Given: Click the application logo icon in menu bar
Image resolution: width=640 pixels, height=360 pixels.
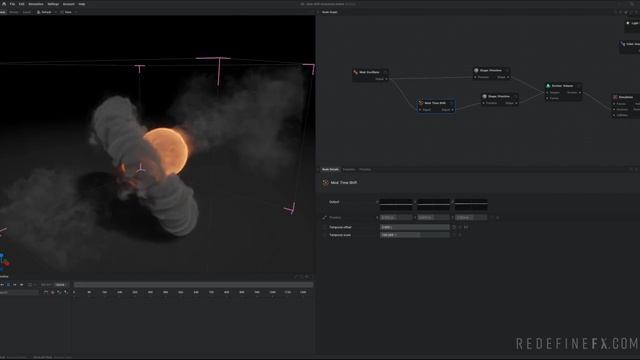Looking at the screenshot, I should (4, 4).
